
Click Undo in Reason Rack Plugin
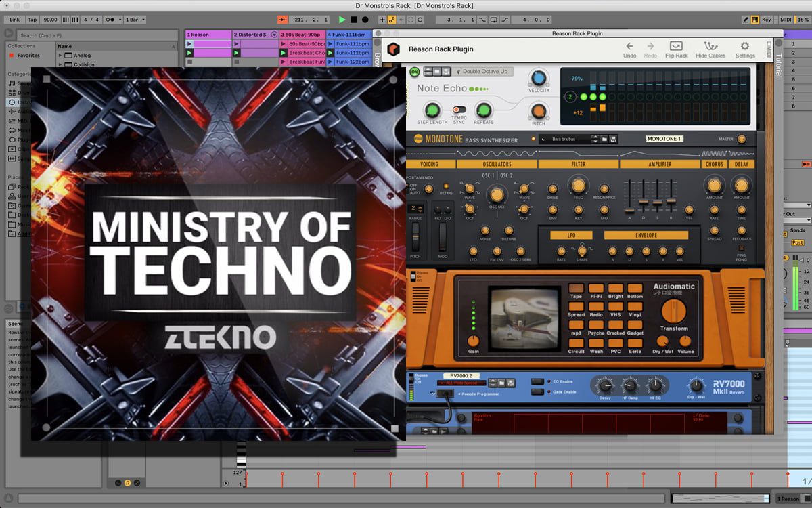click(x=629, y=49)
